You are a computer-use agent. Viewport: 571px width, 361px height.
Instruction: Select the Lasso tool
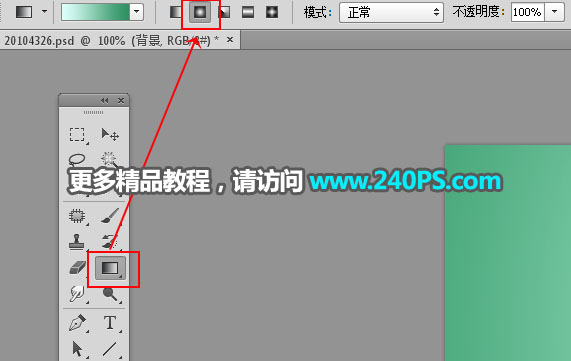click(x=77, y=160)
